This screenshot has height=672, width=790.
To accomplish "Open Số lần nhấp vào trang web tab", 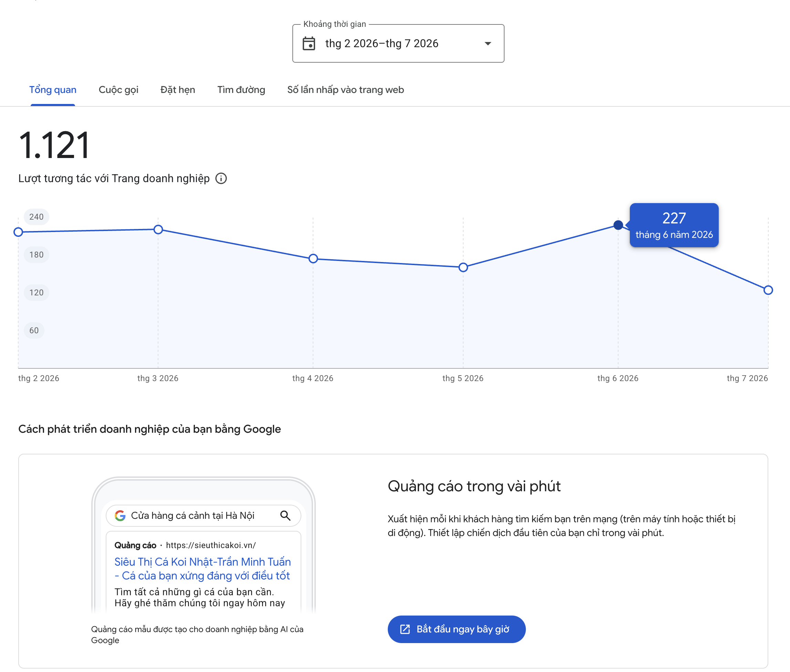I will (346, 90).
